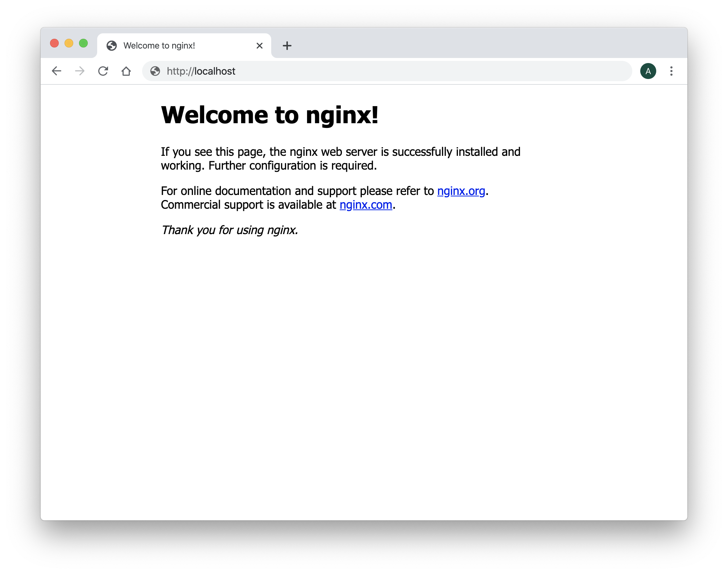Click the green maximize window button
Image resolution: width=728 pixels, height=574 pixels.
tap(83, 43)
